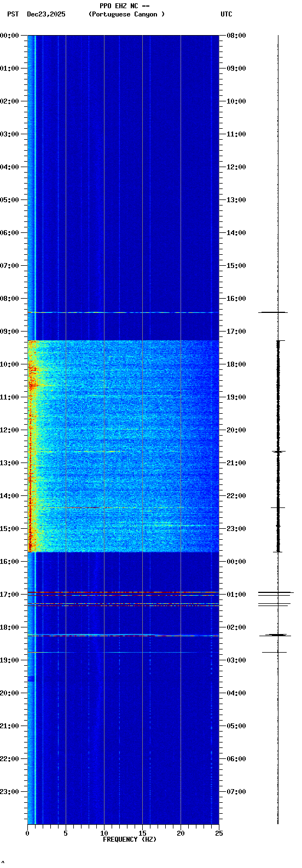Click 20:00 on the PST time axis
Screen dimensions: 302x868
click(10, 693)
